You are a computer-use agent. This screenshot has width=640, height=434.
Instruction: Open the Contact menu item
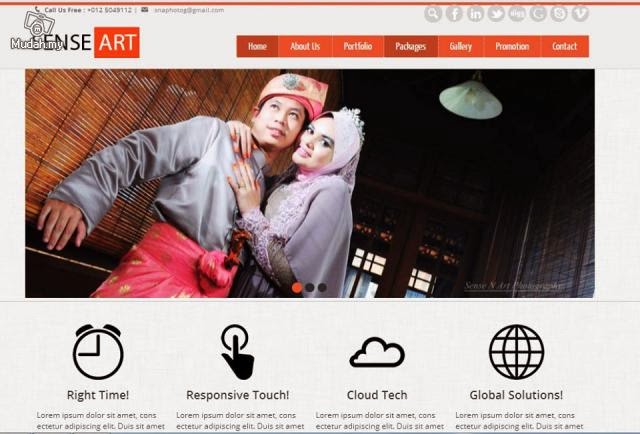coord(565,46)
